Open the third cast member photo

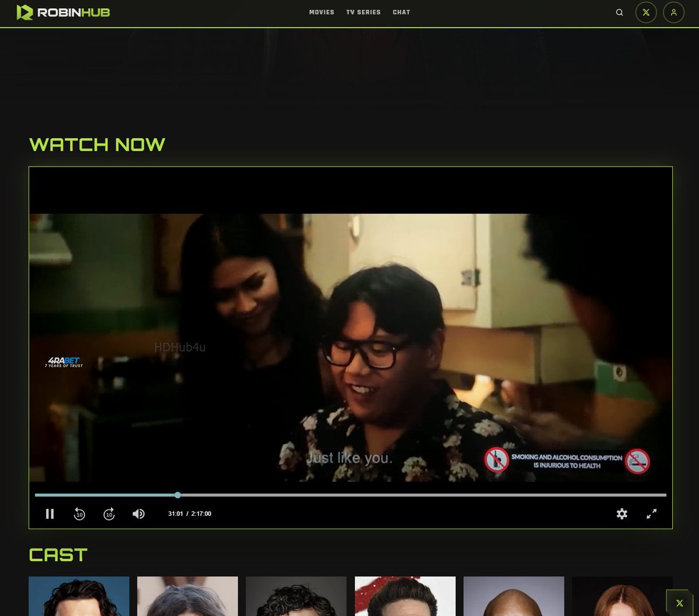(296, 596)
